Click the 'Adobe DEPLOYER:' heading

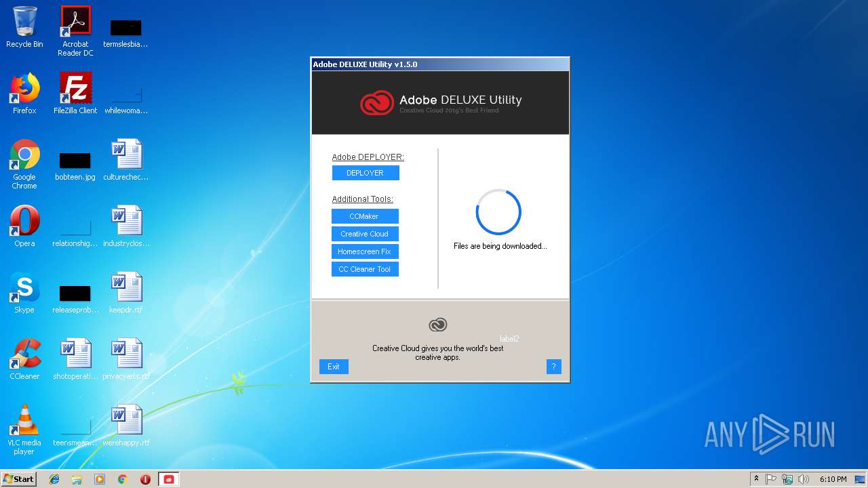click(368, 157)
